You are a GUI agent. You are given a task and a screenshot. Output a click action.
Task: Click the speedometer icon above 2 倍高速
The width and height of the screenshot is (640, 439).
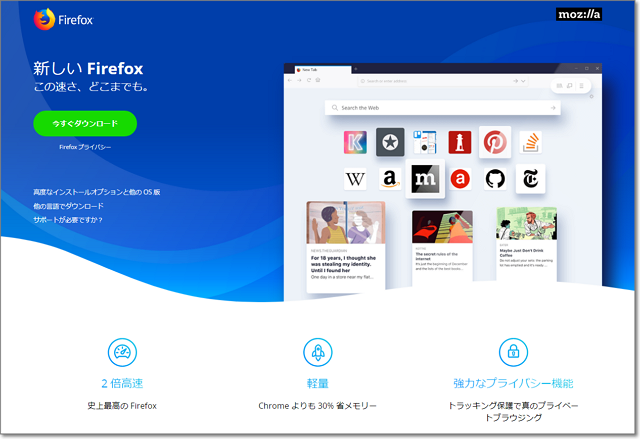pos(122,352)
